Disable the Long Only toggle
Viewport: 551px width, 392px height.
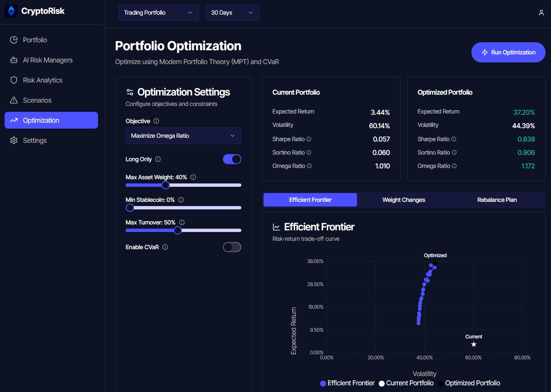coord(232,159)
